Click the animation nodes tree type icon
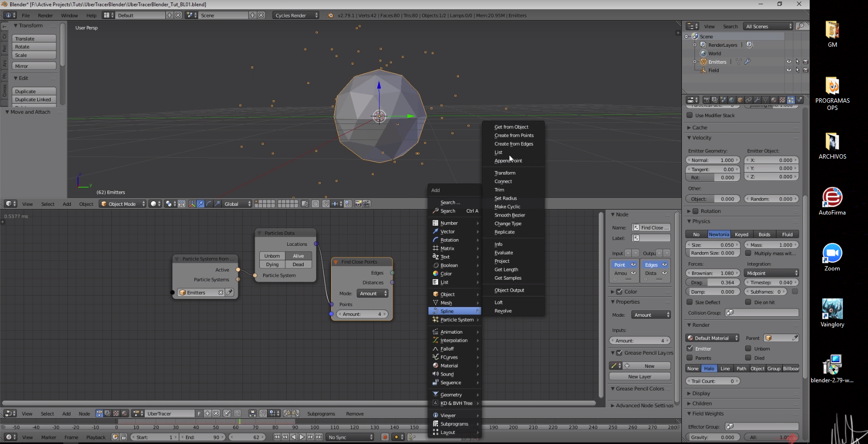868x444 pixels. 100,414
